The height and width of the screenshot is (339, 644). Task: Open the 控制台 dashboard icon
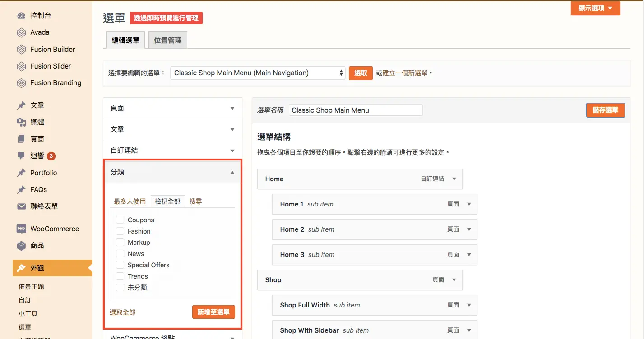point(21,16)
